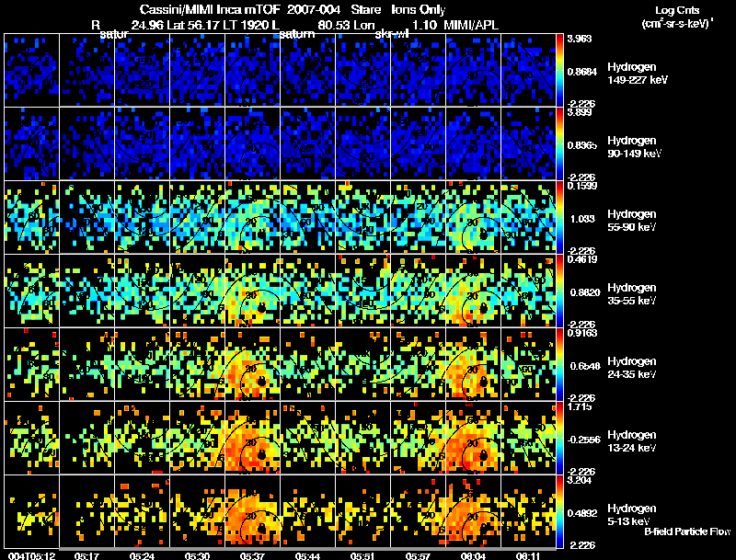Viewport: 736px width, 560px height.
Task: Click the color bar for Hydrogen 35-55 keV
Action: [559, 291]
